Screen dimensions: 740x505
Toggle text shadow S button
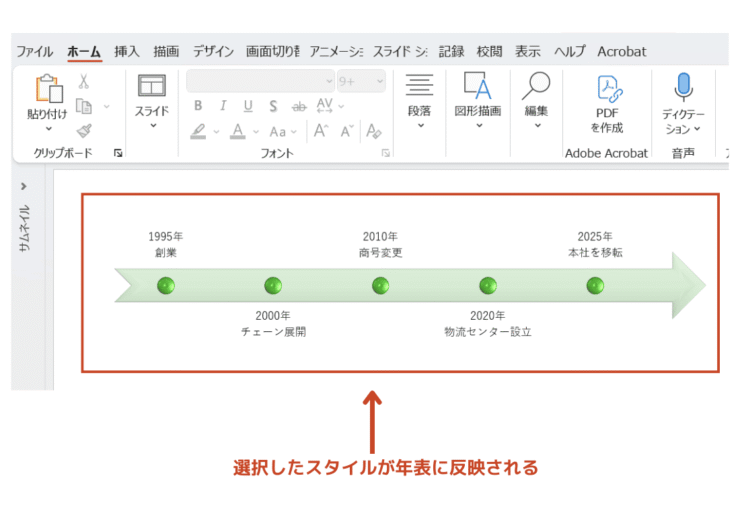pos(273,106)
